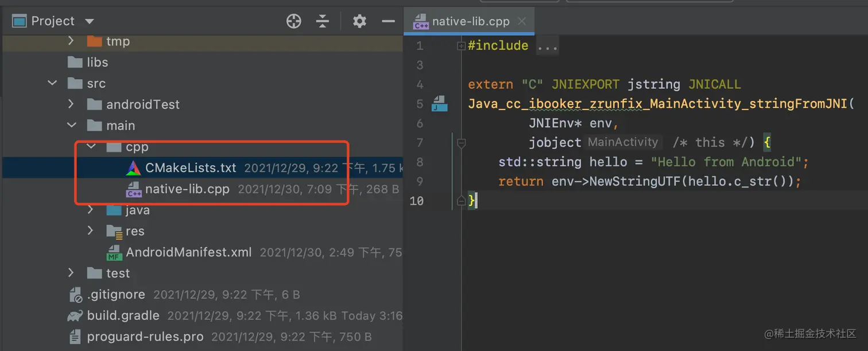Select the androidTest folder icon
The image size is (868, 351).
click(x=94, y=104)
